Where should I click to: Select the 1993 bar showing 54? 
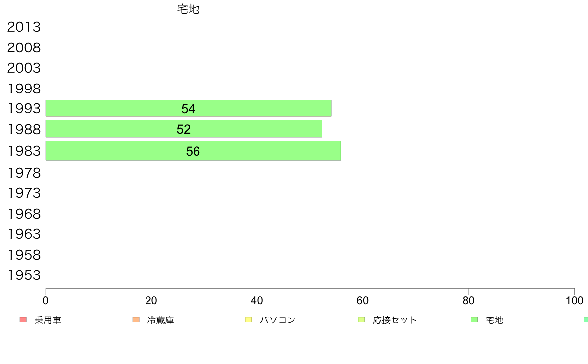(188, 108)
